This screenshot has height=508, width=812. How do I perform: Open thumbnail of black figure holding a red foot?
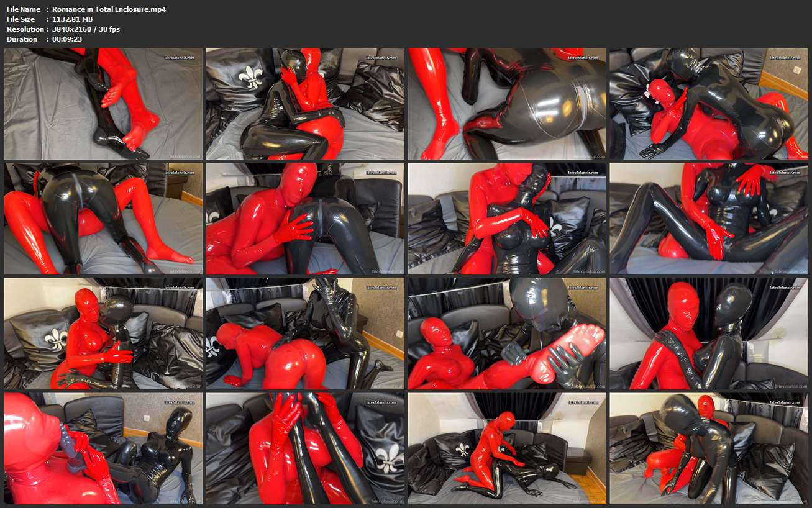point(507,333)
